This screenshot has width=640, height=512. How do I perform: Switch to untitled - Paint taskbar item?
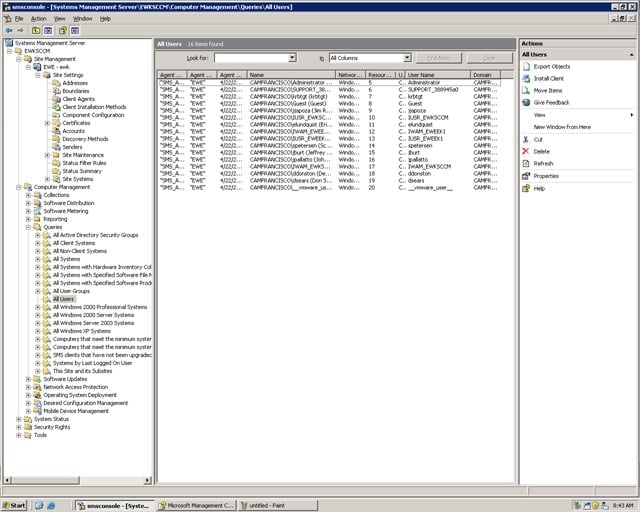click(x=278, y=505)
